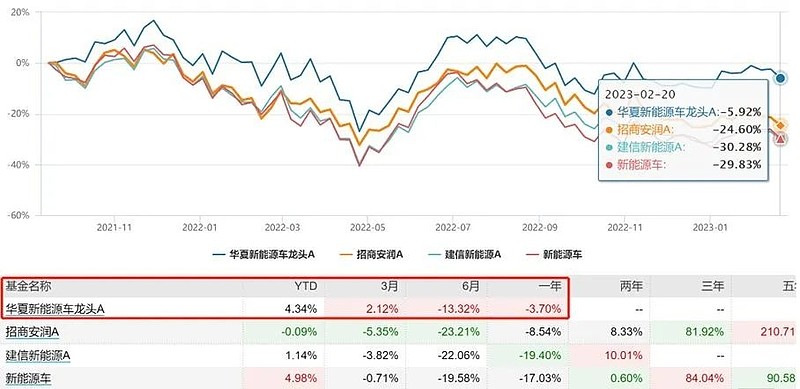The width and height of the screenshot is (800, 389).
Task: Open the 招商安润A fund link
Action: pyautogui.click(x=32, y=333)
